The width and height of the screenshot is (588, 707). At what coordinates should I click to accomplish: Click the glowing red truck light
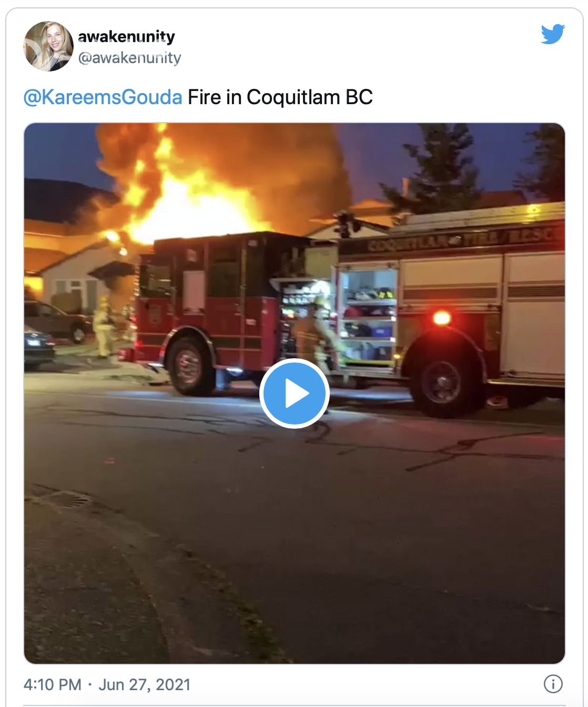point(442,317)
